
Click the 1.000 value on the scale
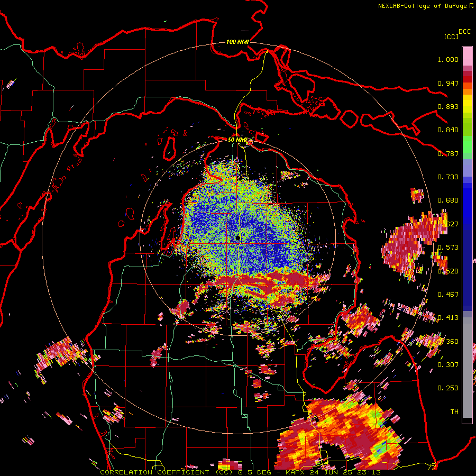[x=448, y=59]
